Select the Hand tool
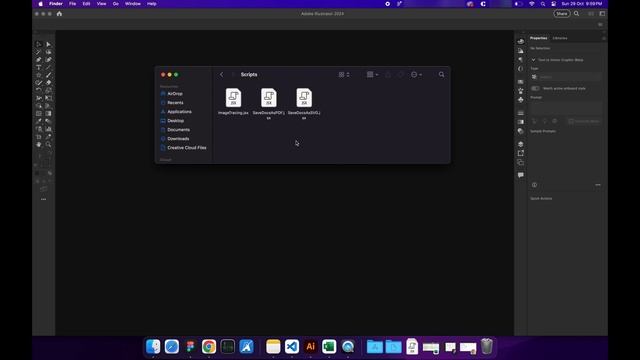640x360 pixels. point(39,144)
